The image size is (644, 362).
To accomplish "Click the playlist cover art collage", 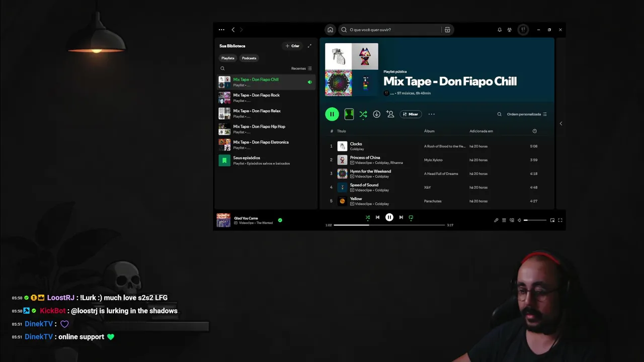I will [352, 69].
